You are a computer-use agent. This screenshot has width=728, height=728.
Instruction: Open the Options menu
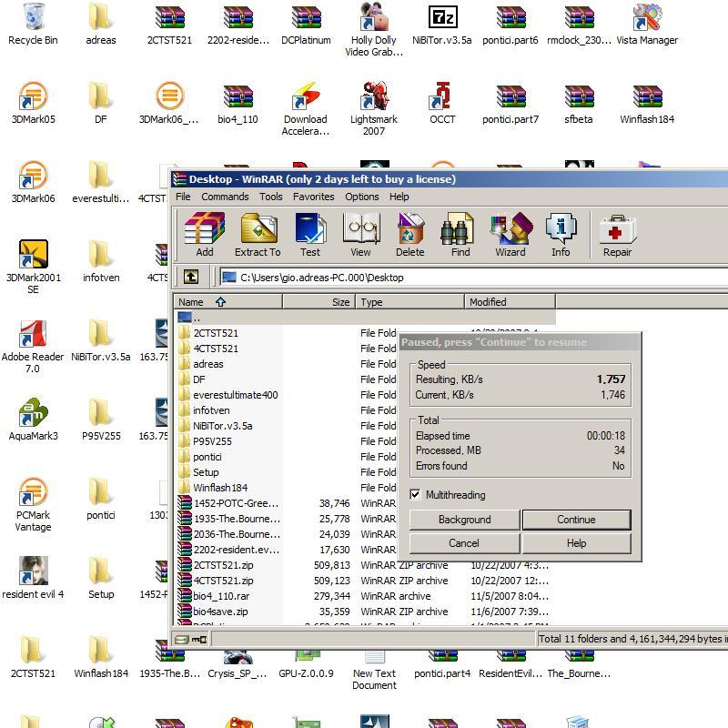point(361,197)
